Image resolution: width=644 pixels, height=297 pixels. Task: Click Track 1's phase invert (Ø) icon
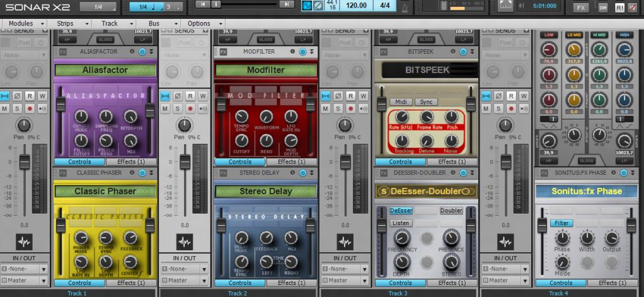click(18, 96)
